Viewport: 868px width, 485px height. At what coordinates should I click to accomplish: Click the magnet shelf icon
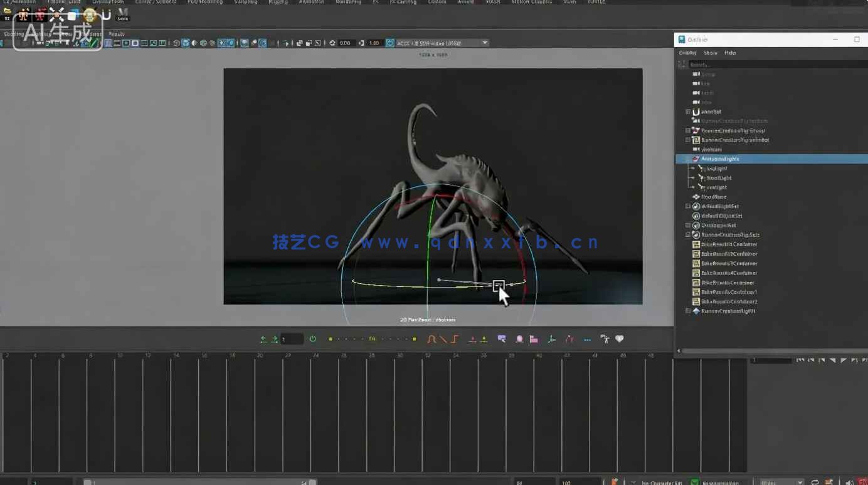(x=106, y=14)
